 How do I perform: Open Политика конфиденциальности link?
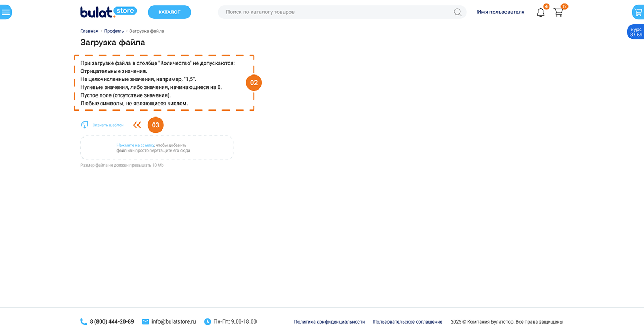(x=329, y=322)
